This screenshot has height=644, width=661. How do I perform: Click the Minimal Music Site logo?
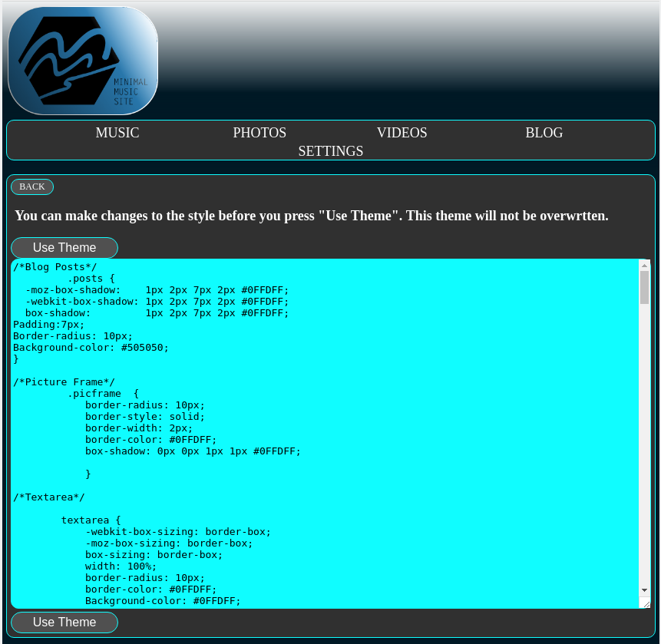pyautogui.click(x=83, y=61)
